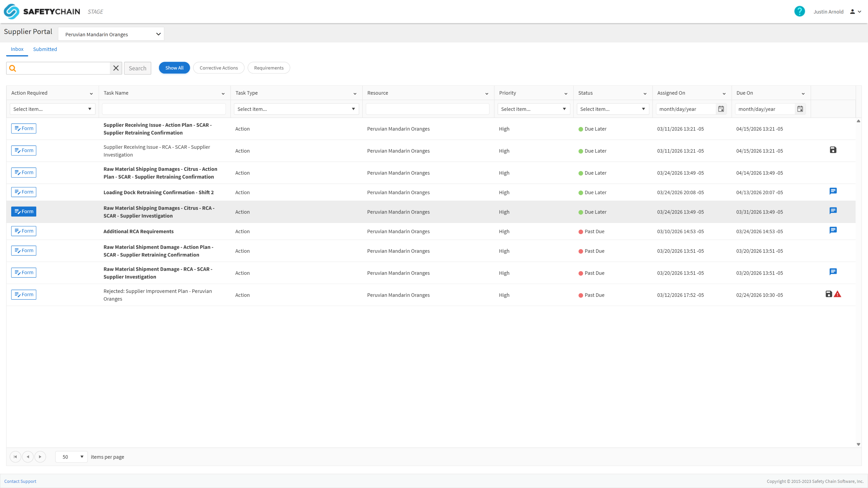Open comment icon on Additional RCA Requirements row

coord(833,230)
